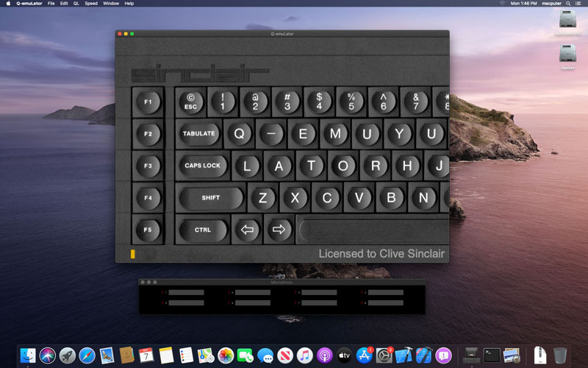Click the space bar on the keyboard
This screenshot has width=588, height=368.
[x=373, y=230]
